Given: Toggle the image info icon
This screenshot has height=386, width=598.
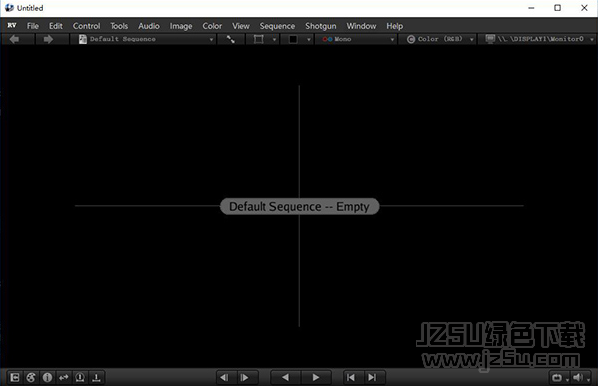Looking at the screenshot, I should coord(47,378).
